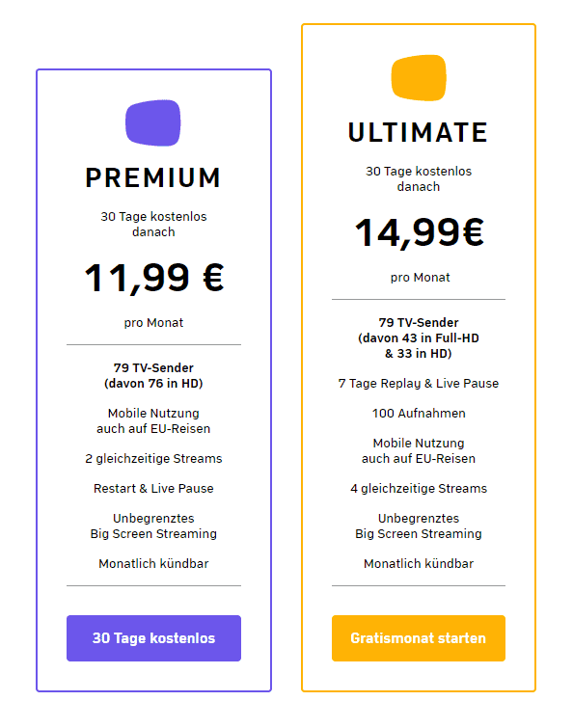Select the PREMIUM plan heading
Image resolution: width=573 pixels, height=728 pixels.
coord(153,177)
